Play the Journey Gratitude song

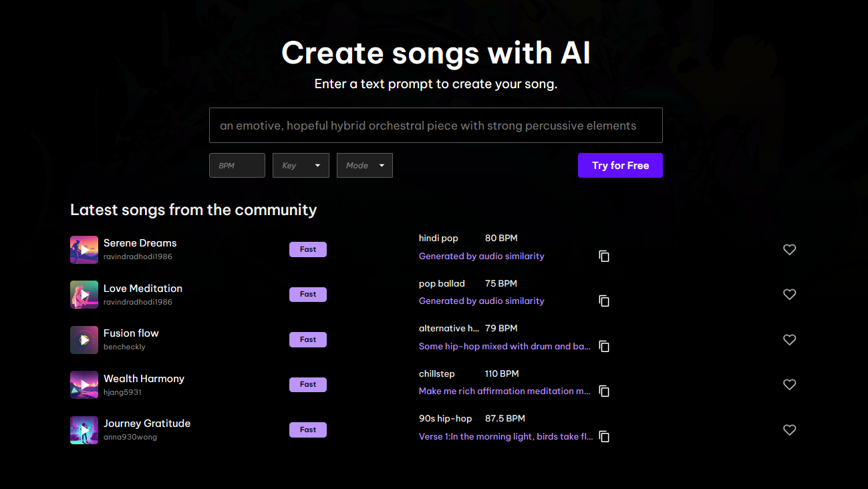84,430
